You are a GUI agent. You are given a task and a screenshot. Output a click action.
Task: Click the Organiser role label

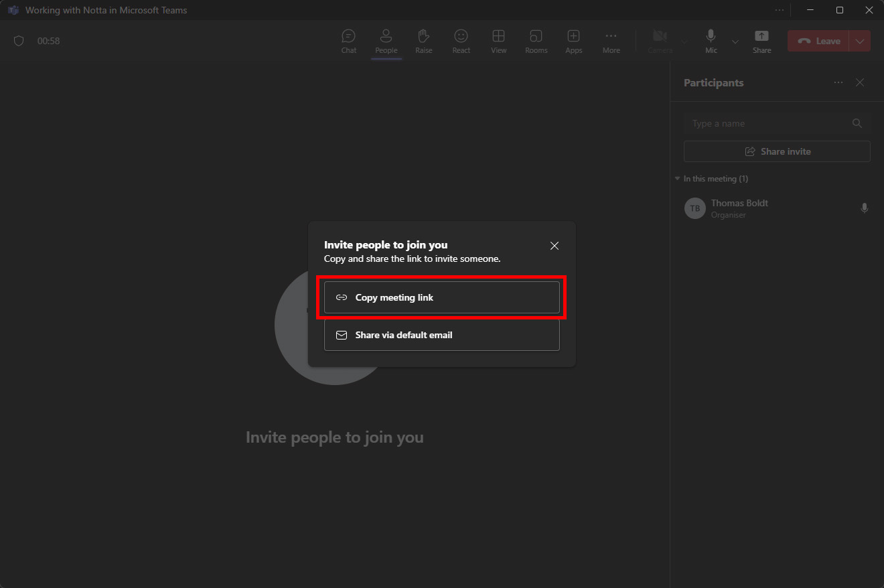click(x=729, y=215)
